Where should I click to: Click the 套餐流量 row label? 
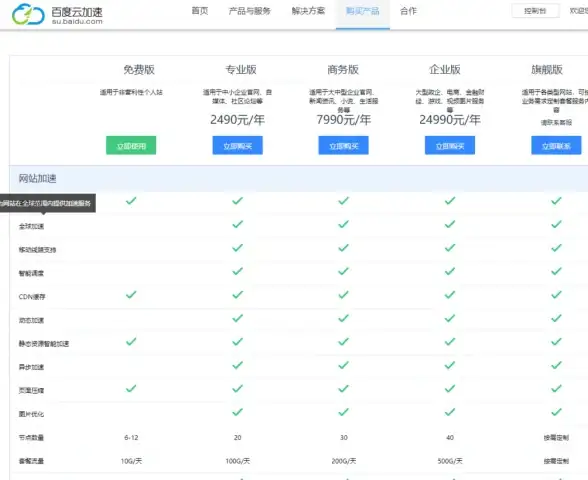(32, 461)
